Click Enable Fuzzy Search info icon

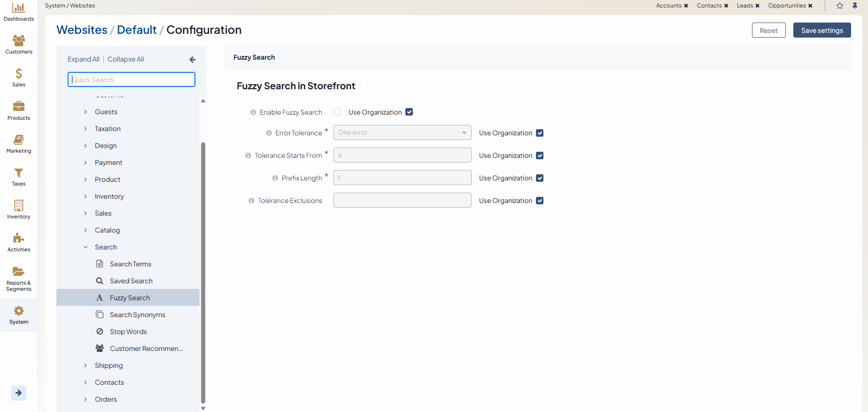pos(253,112)
